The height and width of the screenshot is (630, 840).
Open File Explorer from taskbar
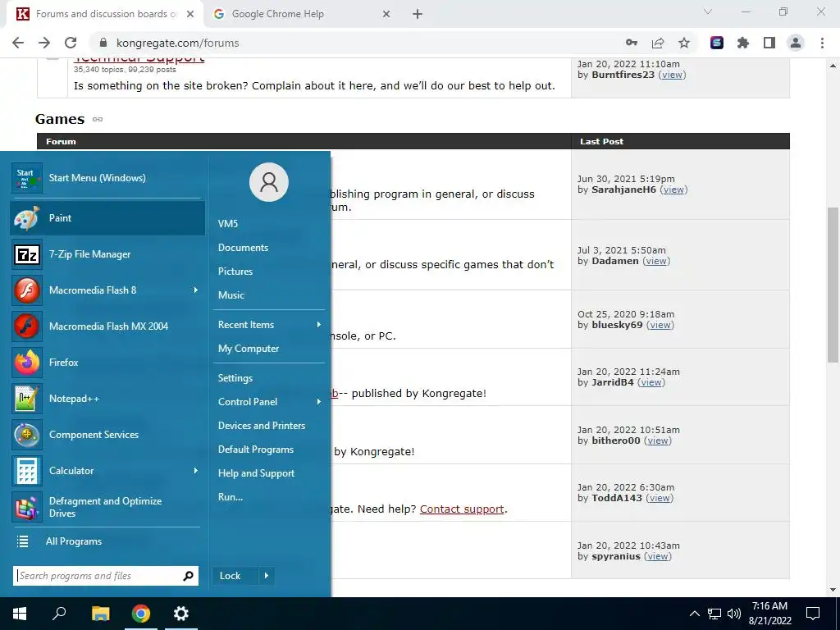point(100,614)
